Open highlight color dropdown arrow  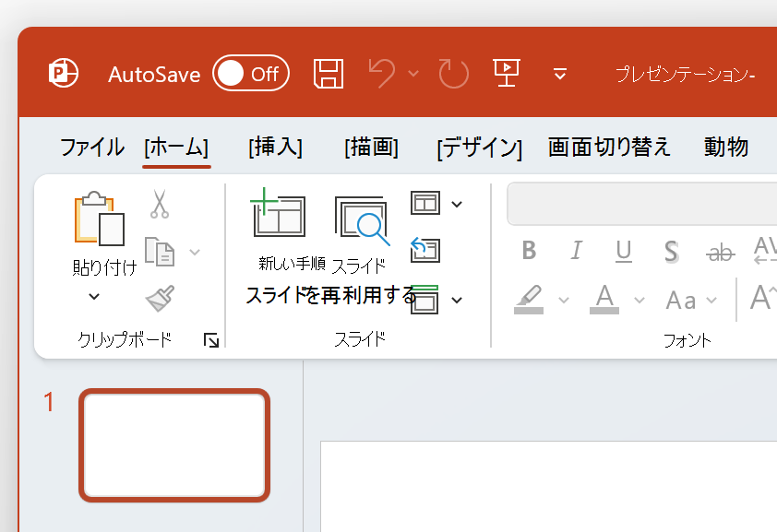click(564, 300)
